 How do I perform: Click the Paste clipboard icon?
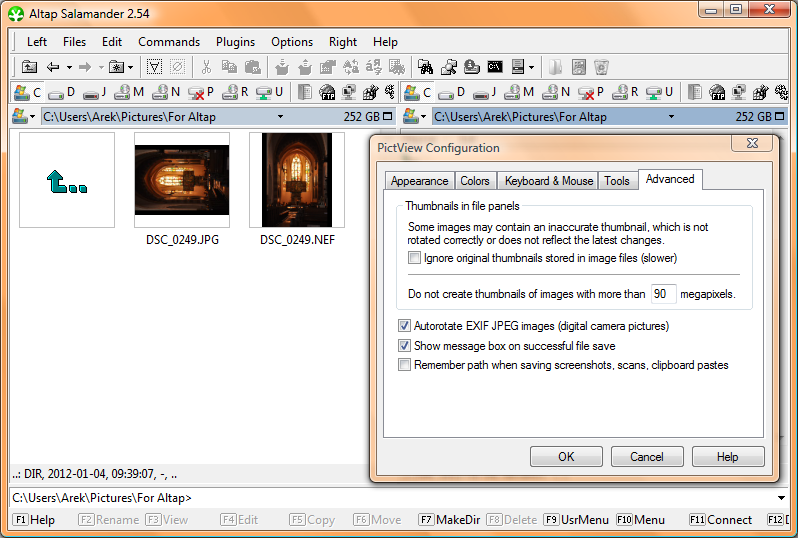(x=252, y=67)
